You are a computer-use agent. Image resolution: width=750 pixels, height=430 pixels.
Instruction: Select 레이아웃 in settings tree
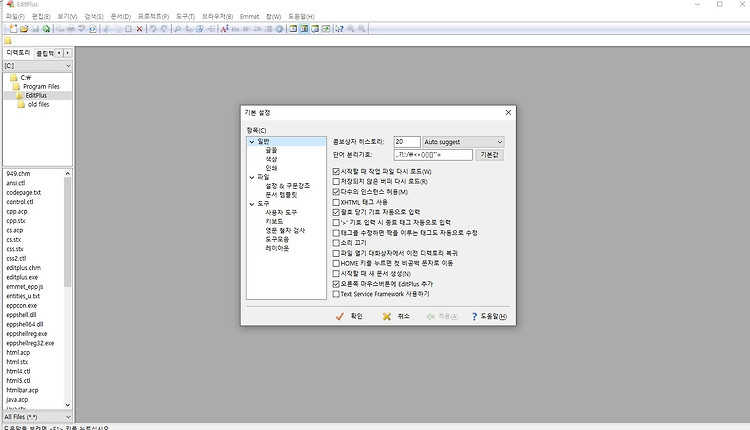(x=277, y=248)
